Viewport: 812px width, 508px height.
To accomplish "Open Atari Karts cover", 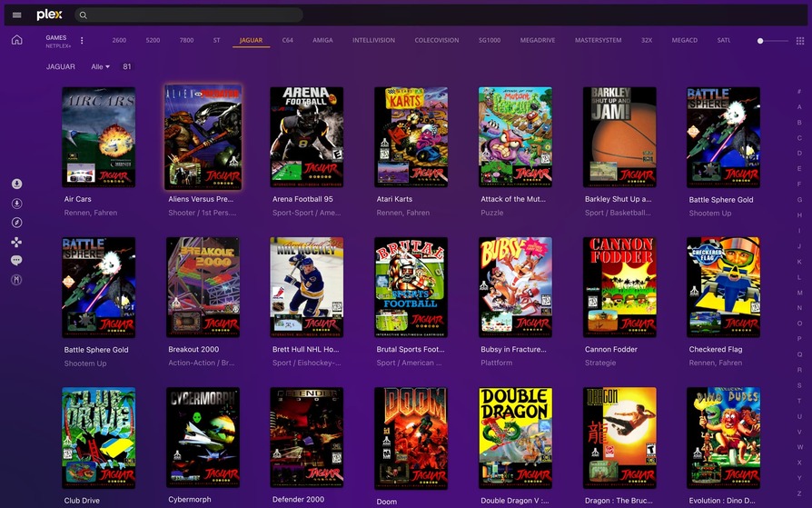I will point(411,137).
